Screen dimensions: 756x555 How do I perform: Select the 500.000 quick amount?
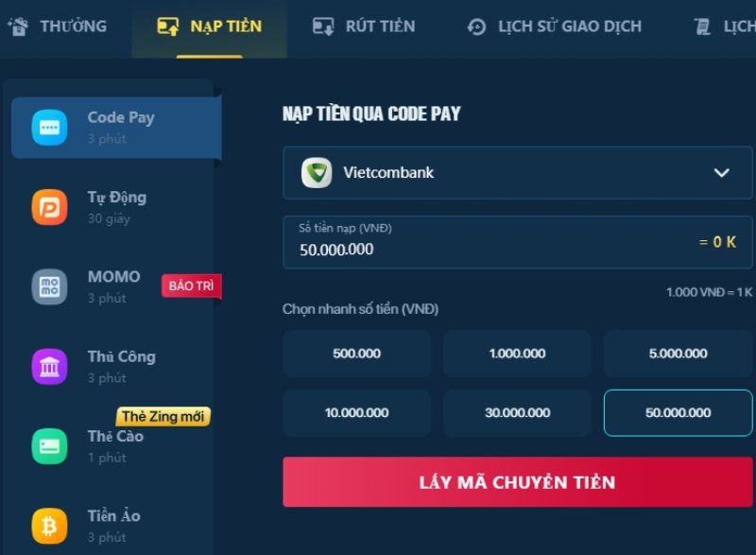pyautogui.click(x=357, y=354)
